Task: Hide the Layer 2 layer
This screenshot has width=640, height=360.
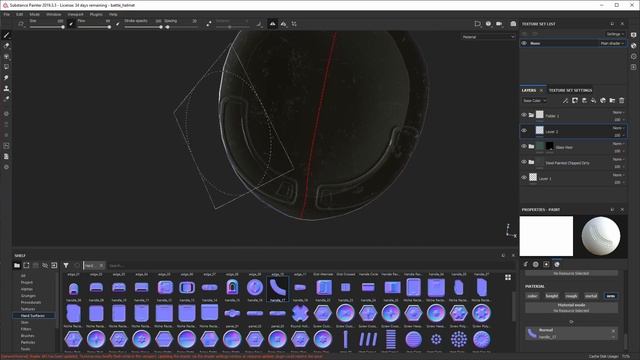Action: click(524, 131)
